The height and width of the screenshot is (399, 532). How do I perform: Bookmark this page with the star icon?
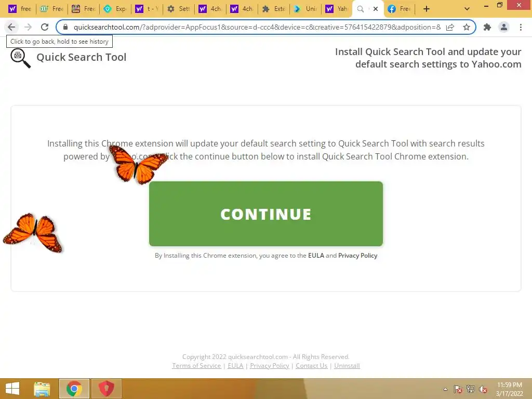pyautogui.click(x=467, y=27)
